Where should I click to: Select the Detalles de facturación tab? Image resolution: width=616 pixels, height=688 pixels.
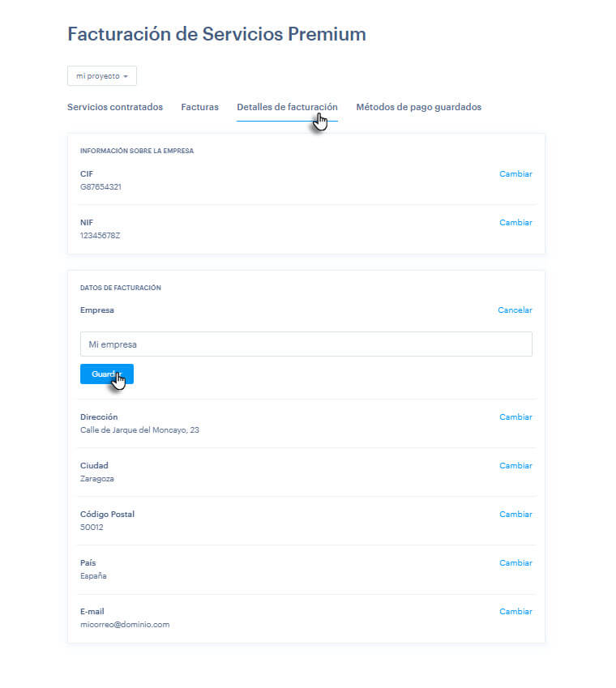pos(287,107)
